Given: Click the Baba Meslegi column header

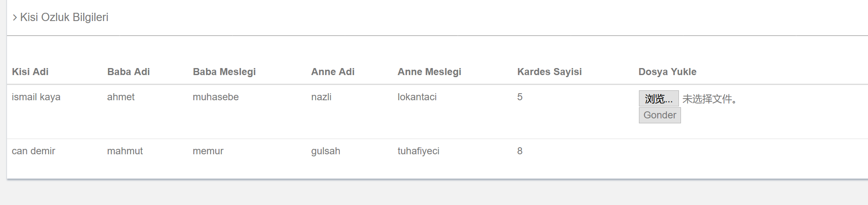Looking at the screenshot, I should [224, 72].
